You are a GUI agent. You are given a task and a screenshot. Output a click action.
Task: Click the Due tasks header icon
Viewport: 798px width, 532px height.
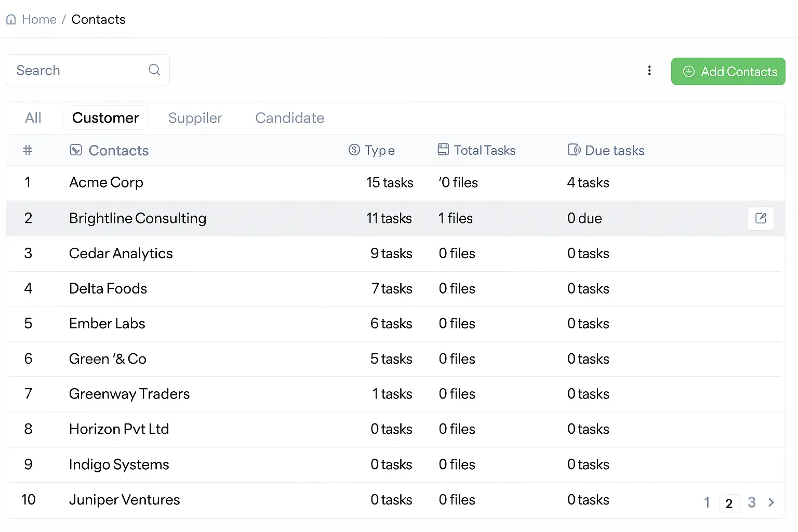click(574, 150)
